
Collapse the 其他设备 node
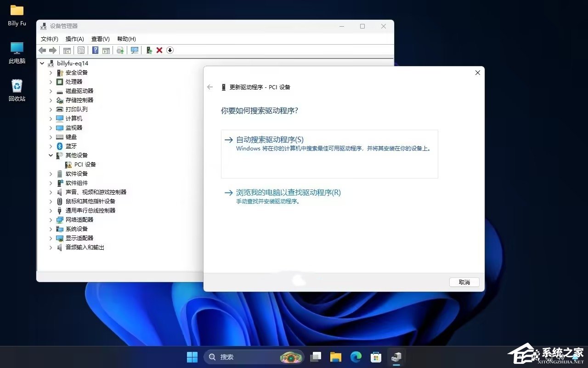coord(51,155)
